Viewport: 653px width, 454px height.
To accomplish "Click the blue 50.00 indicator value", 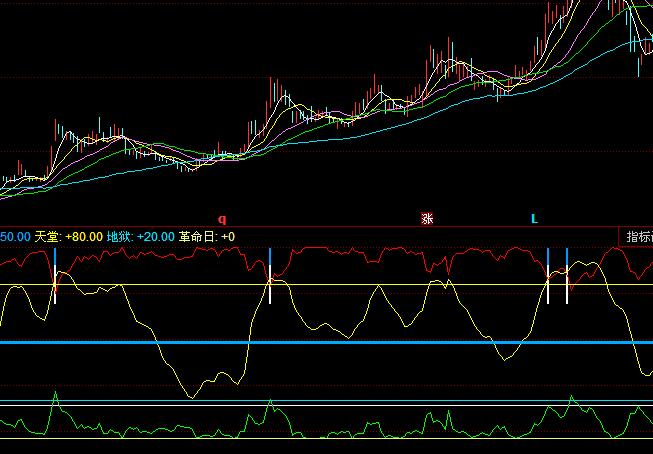I will 14,237.
